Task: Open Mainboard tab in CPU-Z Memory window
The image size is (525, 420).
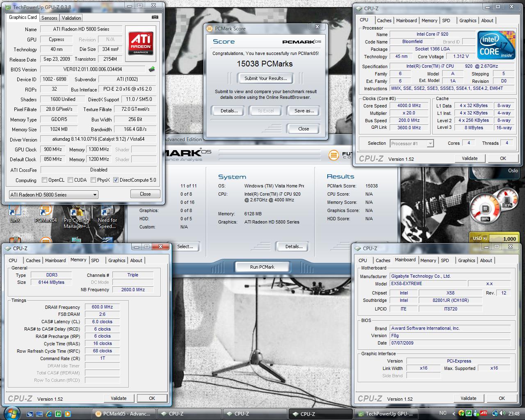Action: pyautogui.click(x=55, y=260)
